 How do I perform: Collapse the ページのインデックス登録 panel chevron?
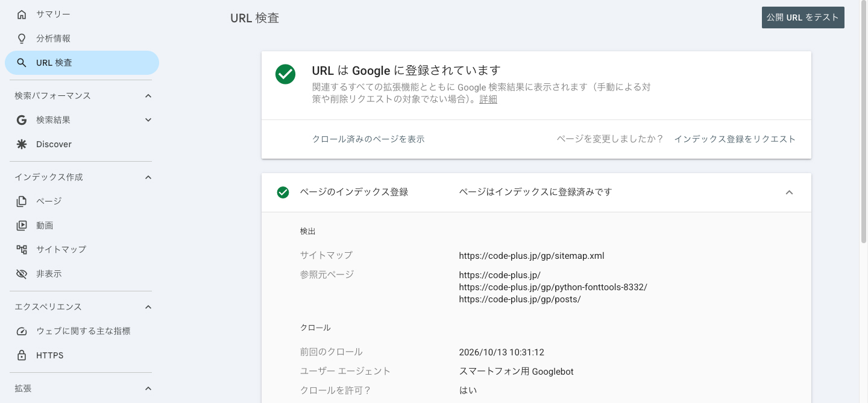pyautogui.click(x=789, y=192)
